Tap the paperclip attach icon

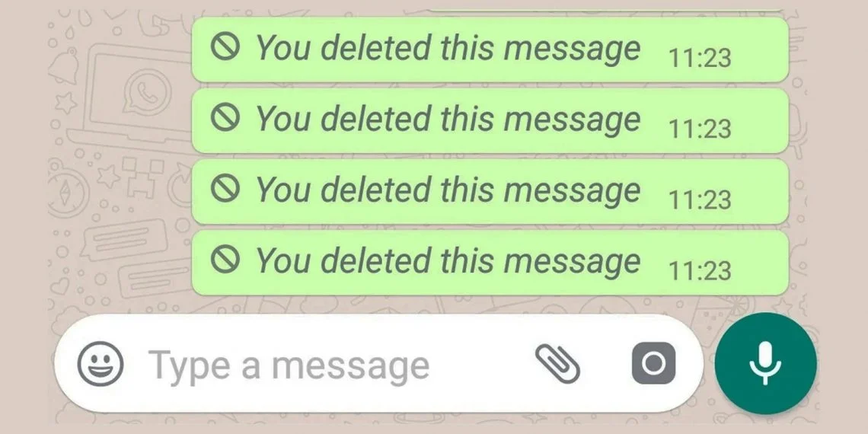[557, 364]
